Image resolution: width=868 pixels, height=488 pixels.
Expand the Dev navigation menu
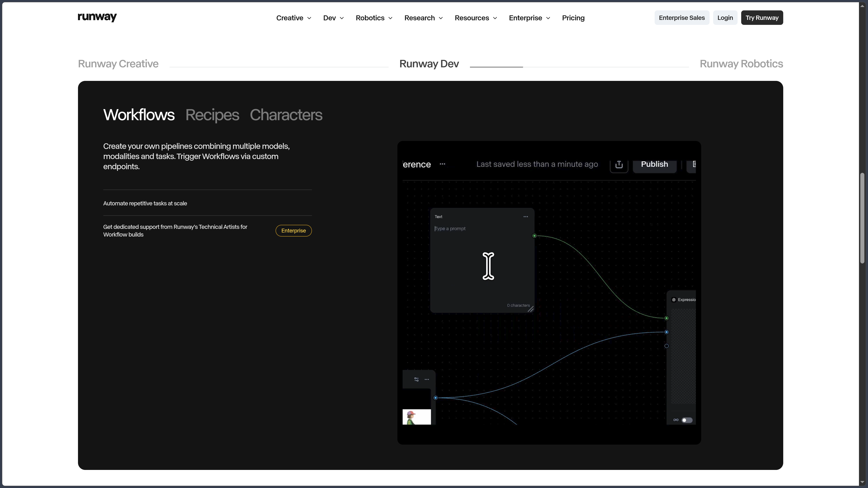click(333, 18)
